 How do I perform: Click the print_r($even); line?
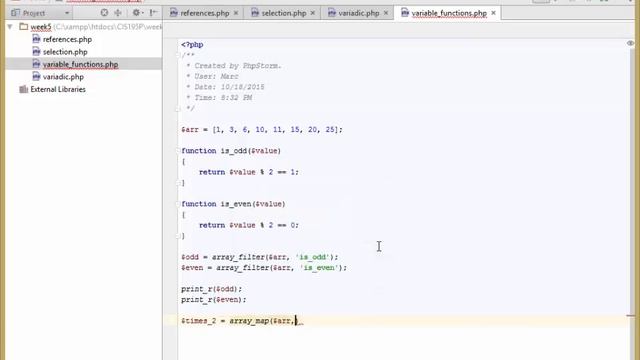point(214,300)
